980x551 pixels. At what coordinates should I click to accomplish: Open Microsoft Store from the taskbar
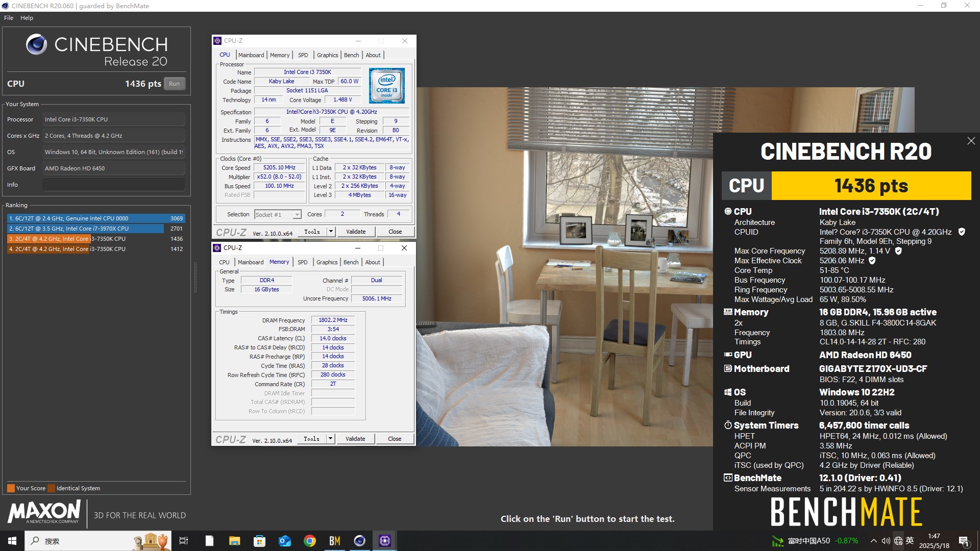[259, 541]
